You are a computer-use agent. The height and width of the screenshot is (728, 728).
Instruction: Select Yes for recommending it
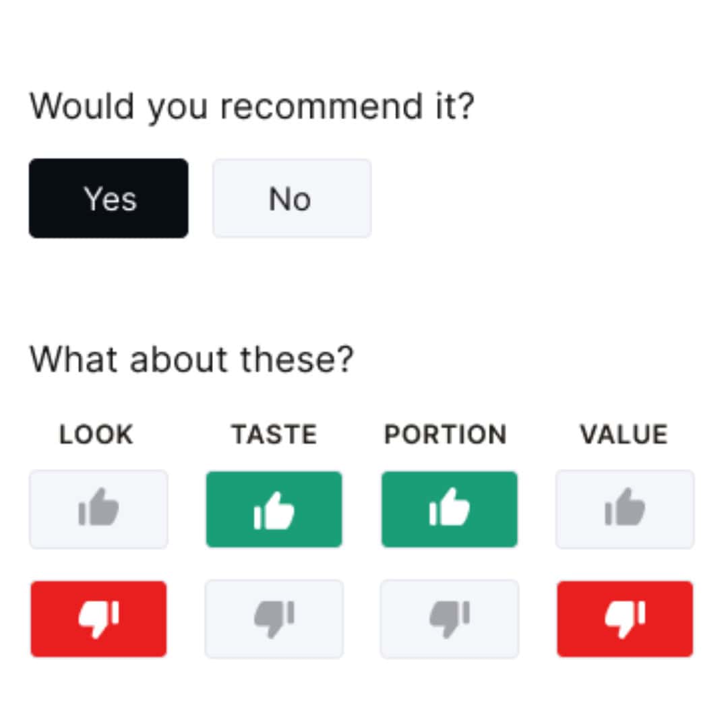(109, 198)
